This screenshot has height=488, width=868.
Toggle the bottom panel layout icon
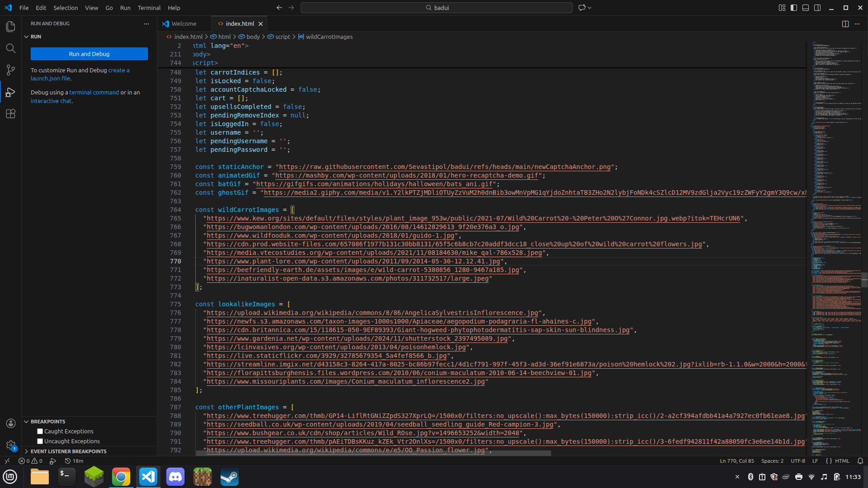(806, 8)
